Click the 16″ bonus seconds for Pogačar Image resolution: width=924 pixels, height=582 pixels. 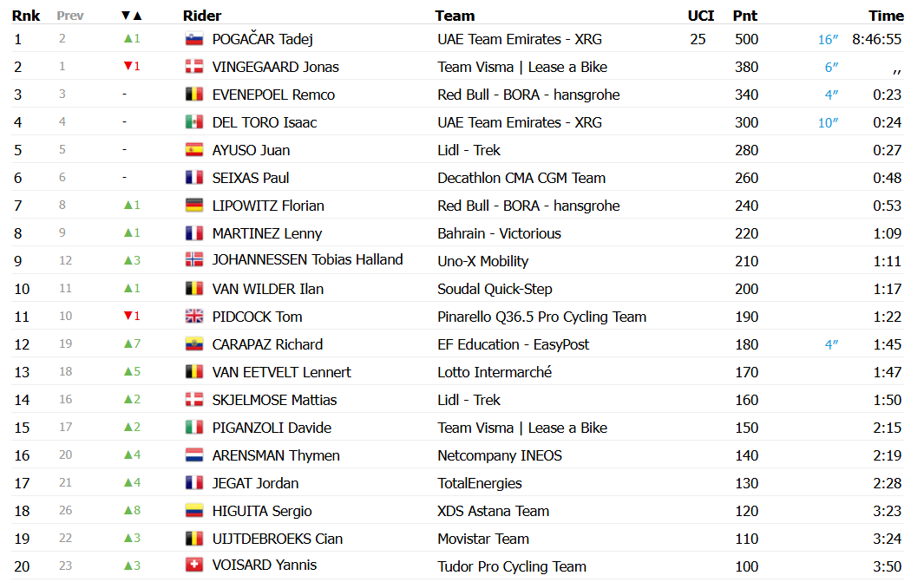point(828,39)
